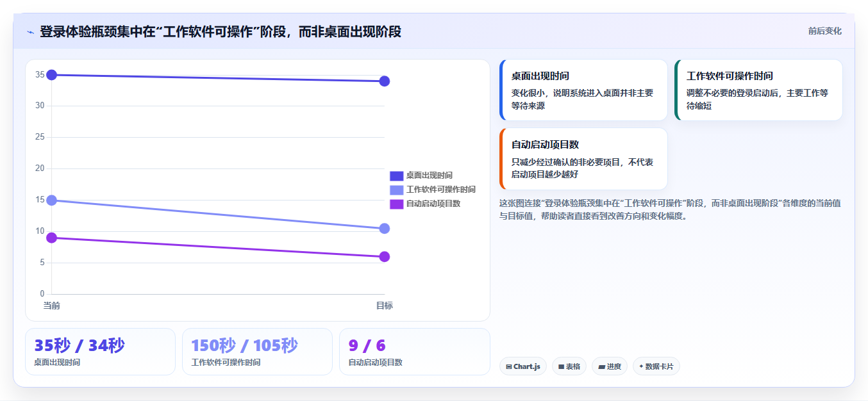
Task: Click the 9 / 6 stat card
Action: point(414,352)
